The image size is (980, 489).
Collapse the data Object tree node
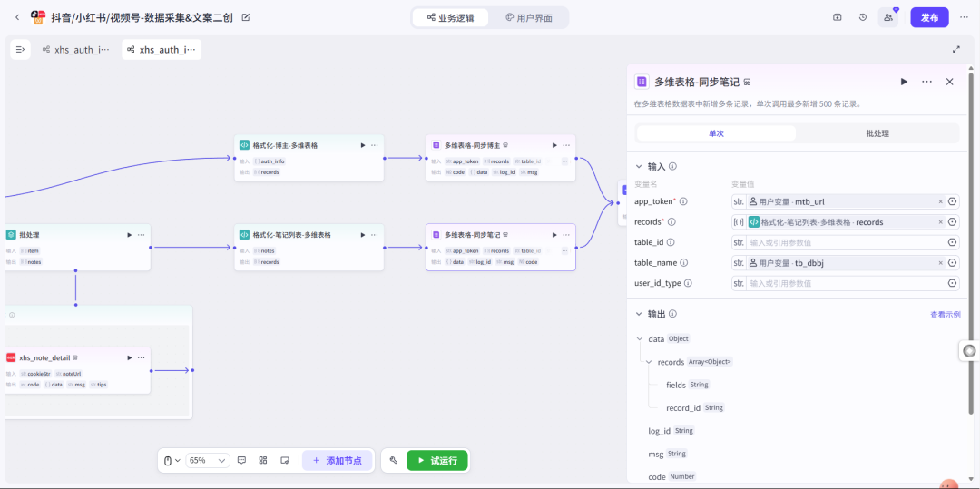[x=640, y=339]
